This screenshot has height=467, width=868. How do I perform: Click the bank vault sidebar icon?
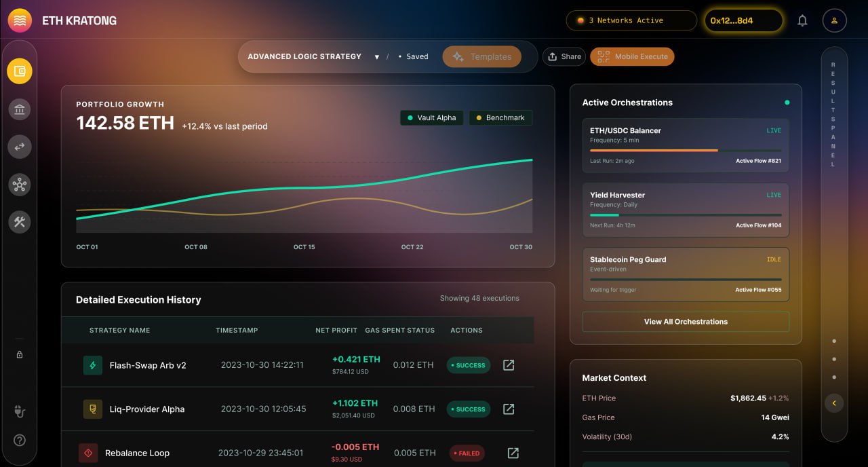click(20, 109)
